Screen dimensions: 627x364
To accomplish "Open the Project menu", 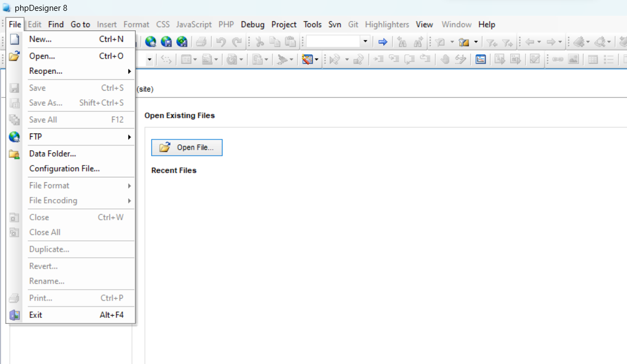I will [284, 24].
